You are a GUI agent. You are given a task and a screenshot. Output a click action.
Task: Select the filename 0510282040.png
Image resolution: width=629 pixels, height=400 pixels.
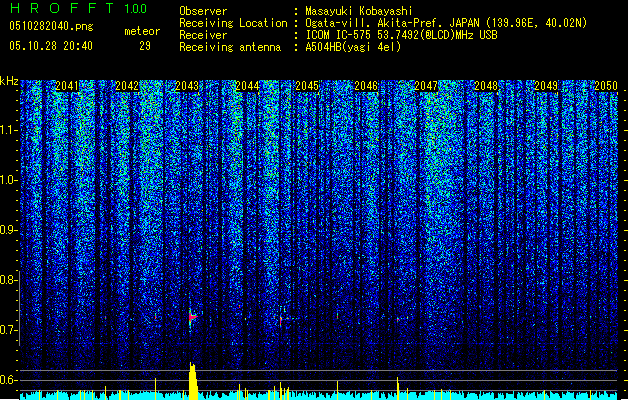click(x=51, y=26)
